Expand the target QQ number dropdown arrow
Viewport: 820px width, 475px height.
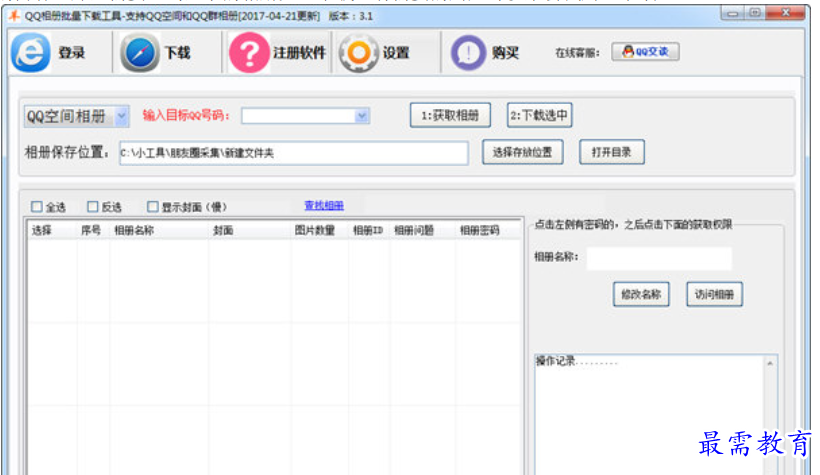[361, 116]
